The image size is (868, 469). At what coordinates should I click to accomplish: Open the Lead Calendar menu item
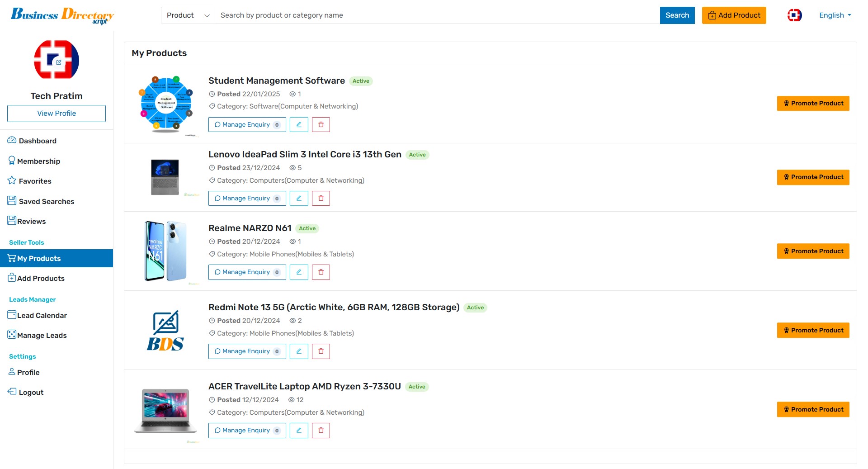click(42, 316)
